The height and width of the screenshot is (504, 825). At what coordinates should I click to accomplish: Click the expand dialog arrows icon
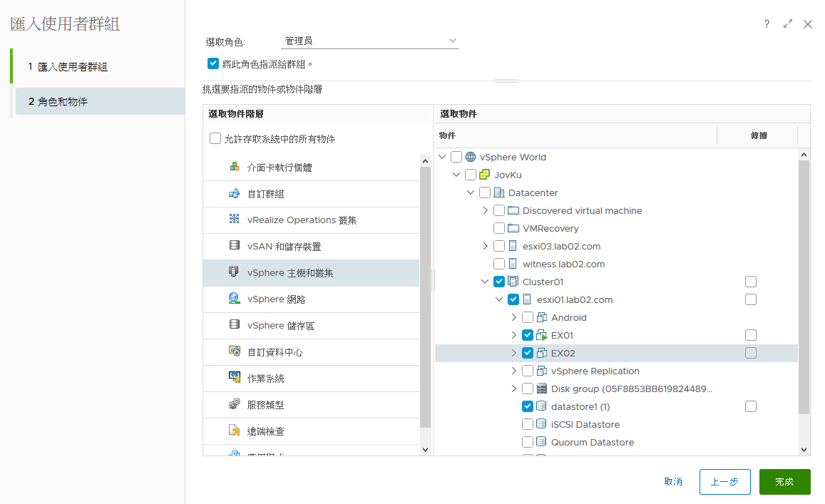[788, 24]
